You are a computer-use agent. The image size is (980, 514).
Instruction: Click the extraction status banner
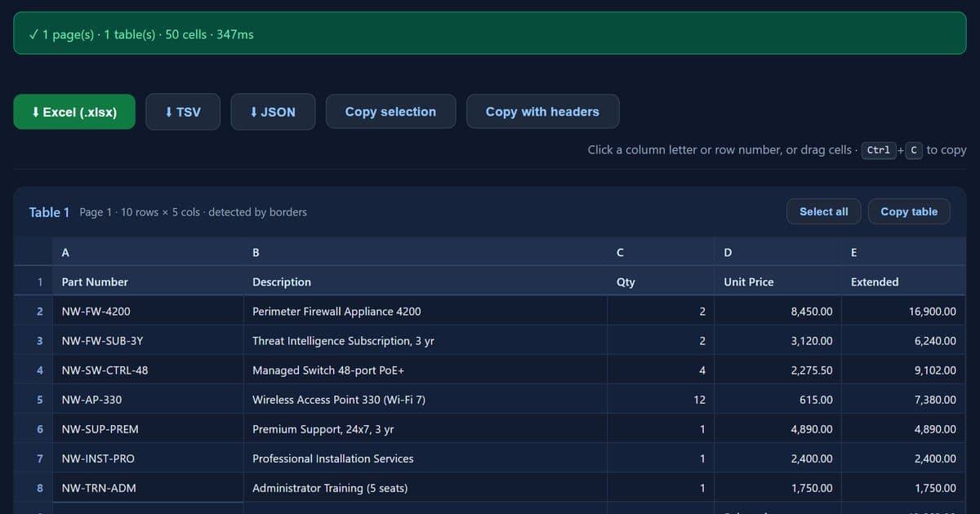[490, 33]
